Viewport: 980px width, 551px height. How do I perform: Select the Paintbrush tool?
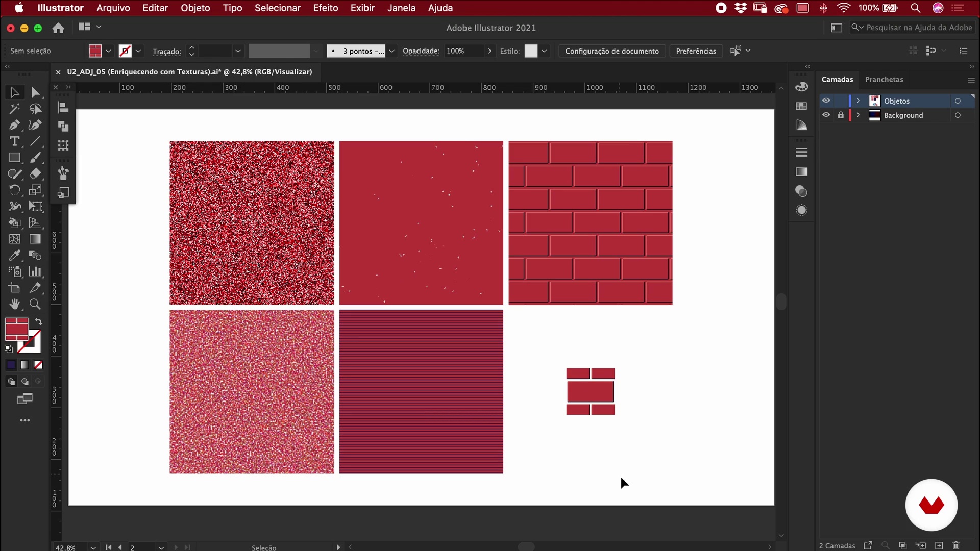click(x=35, y=158)
